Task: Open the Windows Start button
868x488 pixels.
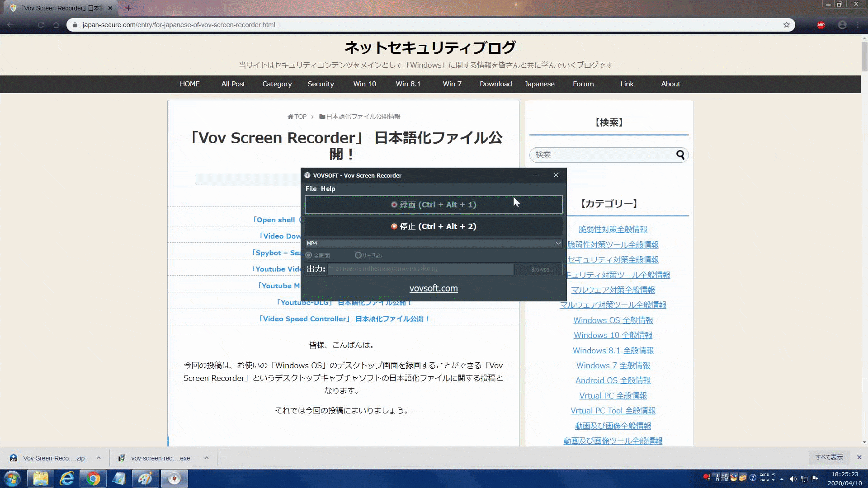Action: pyautogui.click(x=12, y=479)
